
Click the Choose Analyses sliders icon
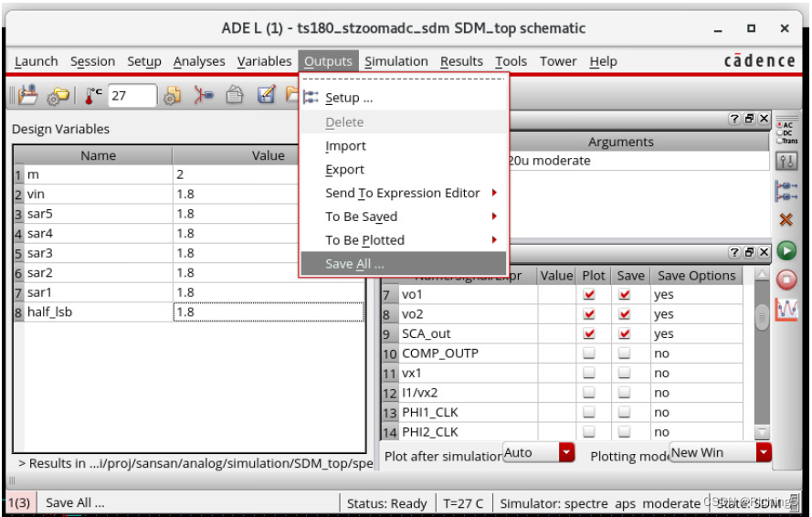[x=786, y=162]
